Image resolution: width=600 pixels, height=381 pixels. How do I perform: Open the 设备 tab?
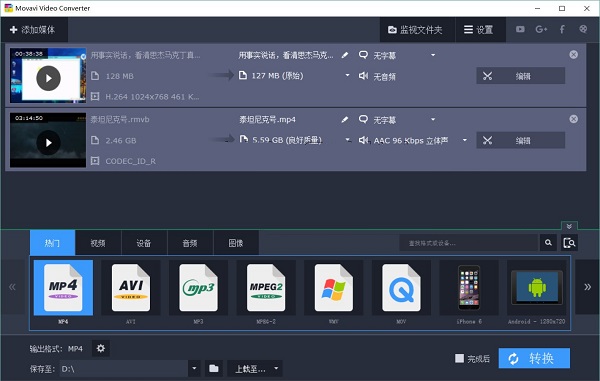(144, 243)
